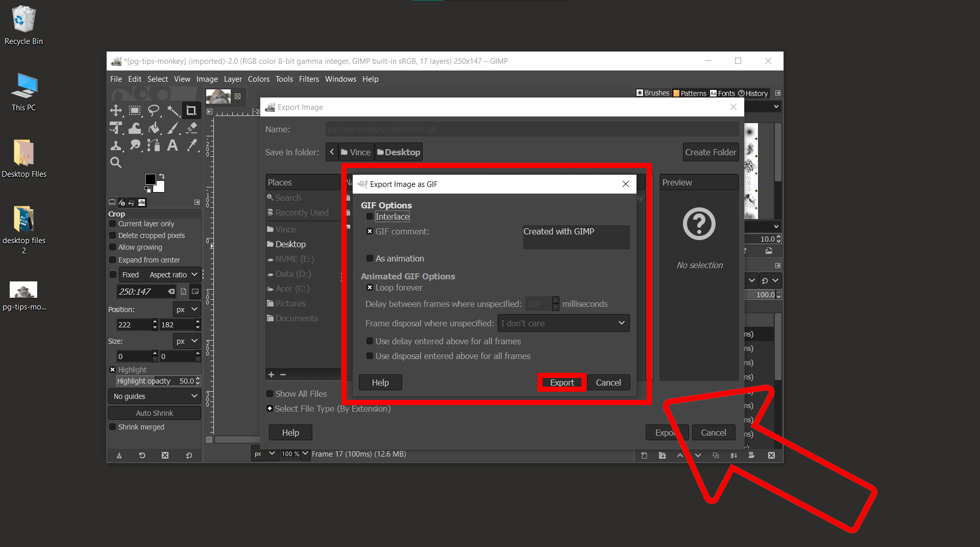Image resolution: width=980 pixels, height=547 pixels.
Task: Select Documents in the places sidebar
Action: click(x=296, y=318)
